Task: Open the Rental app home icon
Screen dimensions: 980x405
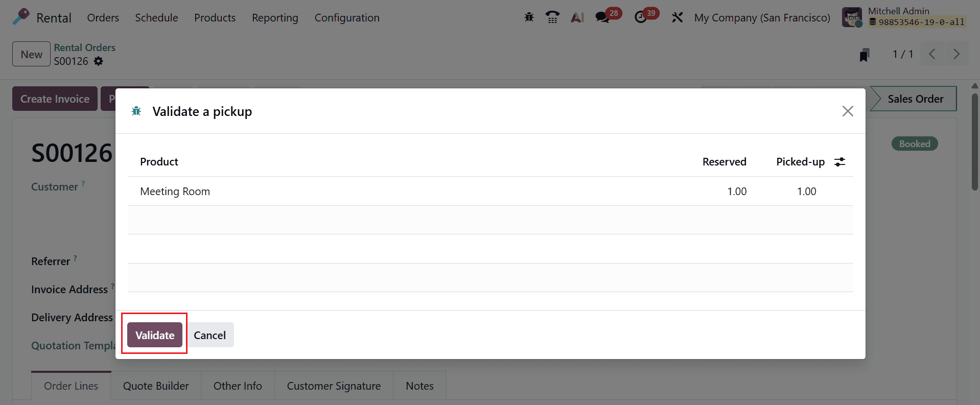Action: (21, 17)
